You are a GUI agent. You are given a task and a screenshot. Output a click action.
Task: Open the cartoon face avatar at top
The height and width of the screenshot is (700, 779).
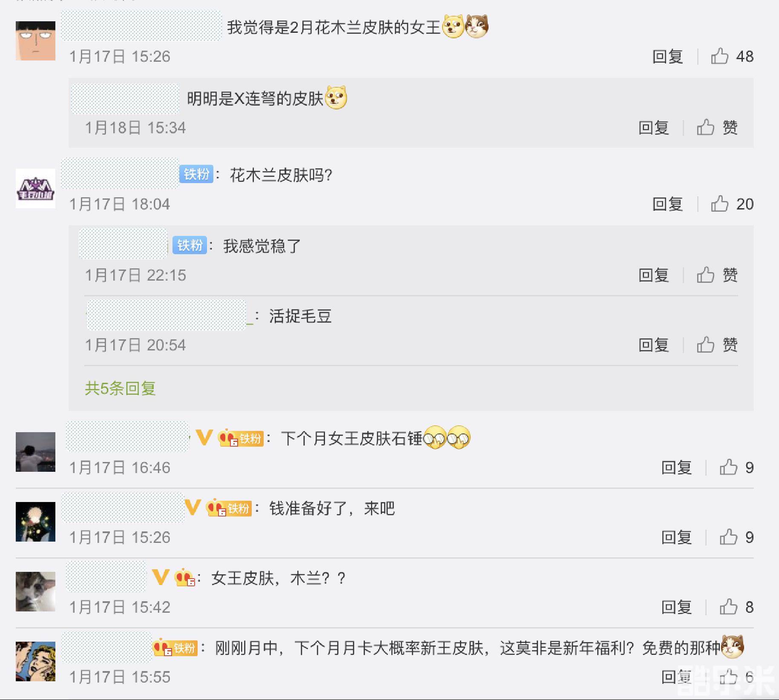[35, 40]
